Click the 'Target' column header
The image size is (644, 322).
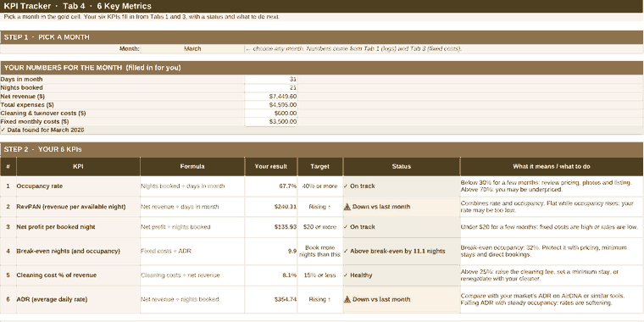[x=320, y=167]
